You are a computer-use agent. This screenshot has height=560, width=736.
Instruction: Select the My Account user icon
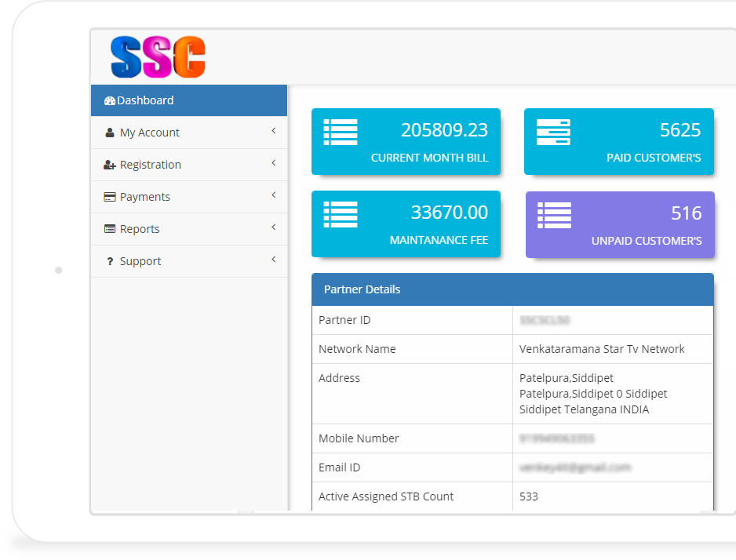(x=110, y=133)
